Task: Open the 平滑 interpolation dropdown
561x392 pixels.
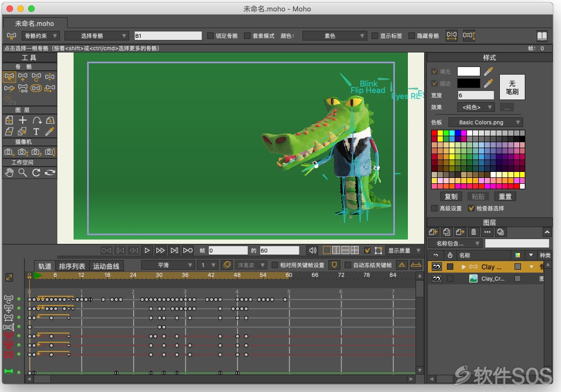Action: pos(168,265)
